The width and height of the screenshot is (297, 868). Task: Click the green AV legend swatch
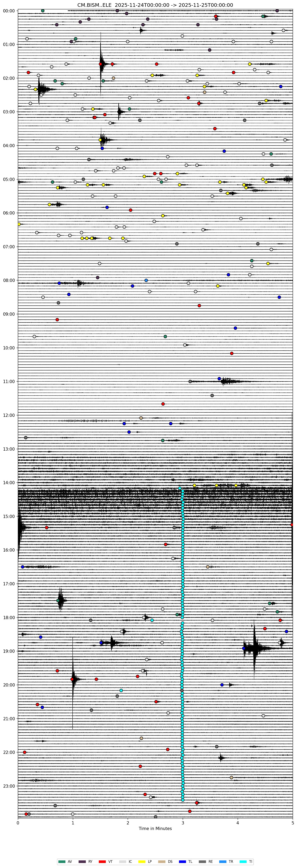click(x=62, y=862)
